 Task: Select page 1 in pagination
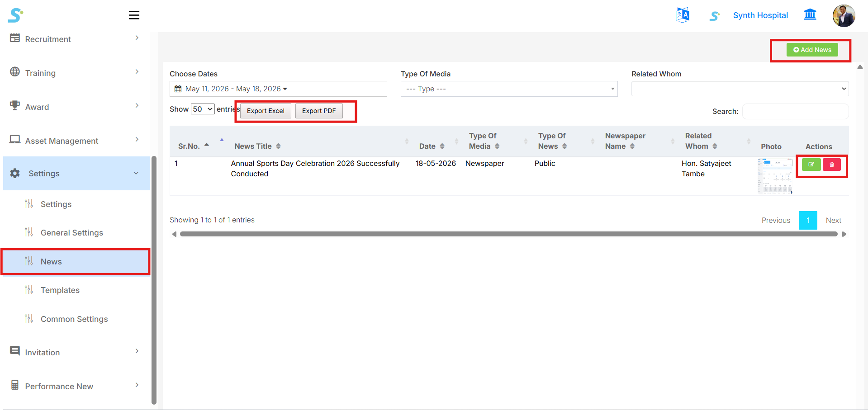click(x=808, y=220)
